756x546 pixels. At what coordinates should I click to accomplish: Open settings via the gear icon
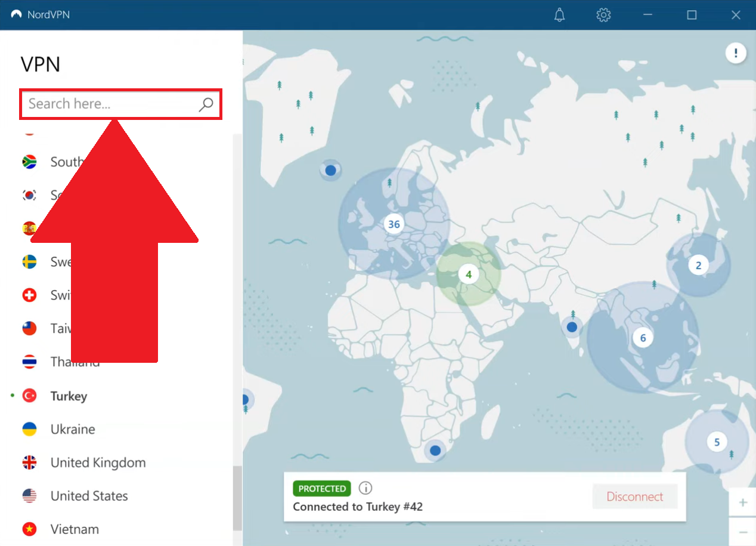tap(603, 15)
